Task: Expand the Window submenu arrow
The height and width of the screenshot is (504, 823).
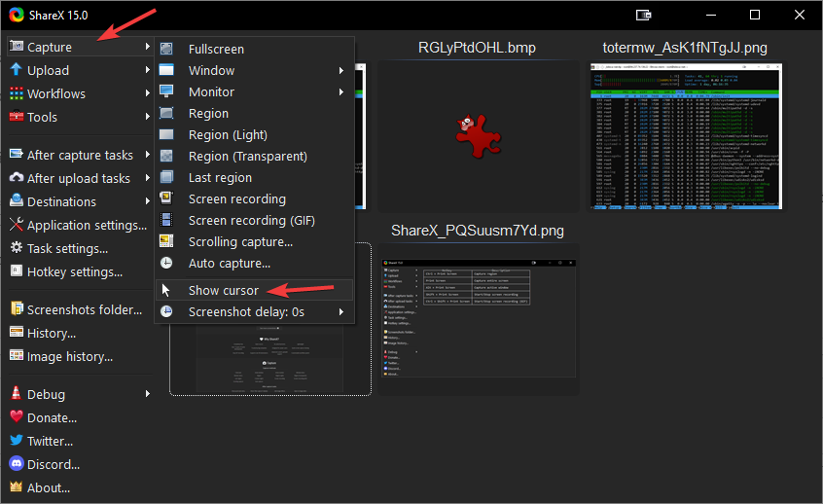Action: click(341, 70)
